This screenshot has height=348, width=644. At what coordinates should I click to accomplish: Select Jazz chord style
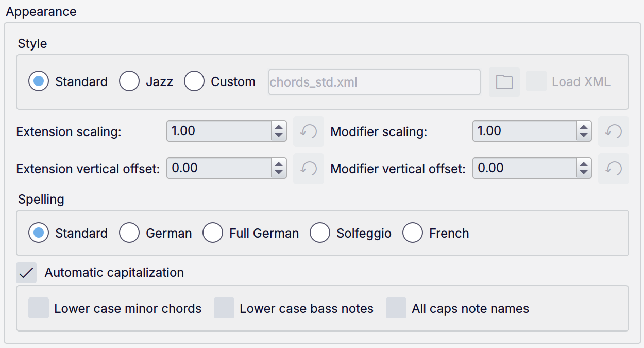tap(129, 81)
